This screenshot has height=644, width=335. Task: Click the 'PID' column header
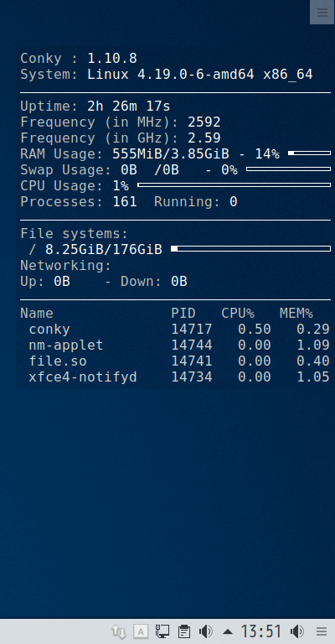(183, 314)
